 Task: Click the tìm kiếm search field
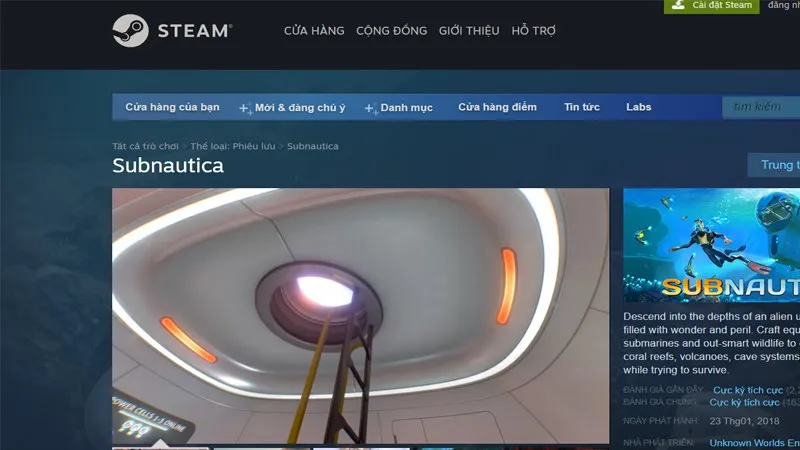[761, 107]
